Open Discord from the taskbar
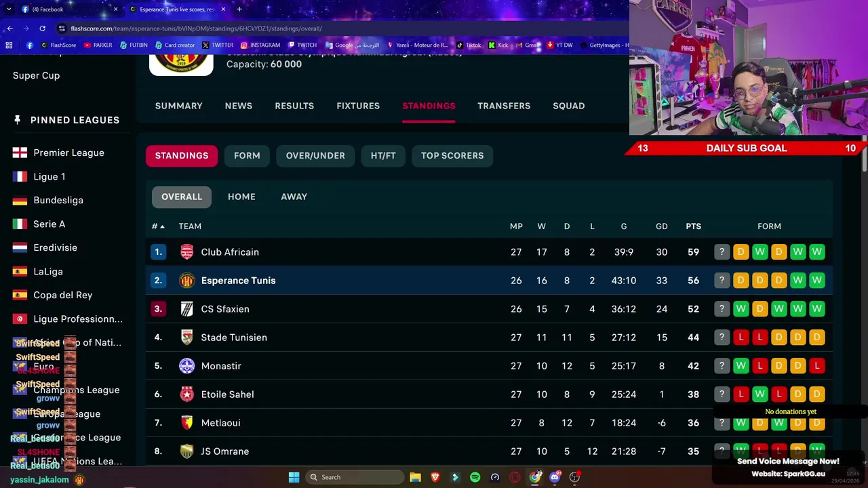Image resolution: width=868 pixels, height=488 pixels. [x=555, y=477]
